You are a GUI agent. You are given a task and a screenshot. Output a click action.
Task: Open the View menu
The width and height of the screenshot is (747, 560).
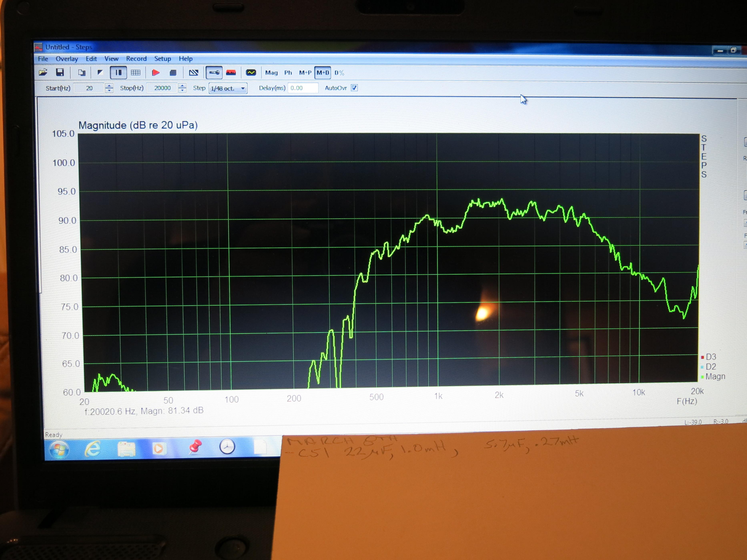pos(111,59)
